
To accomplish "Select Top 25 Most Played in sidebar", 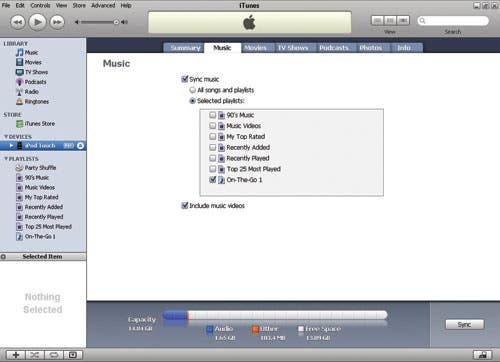I will 44,227.
